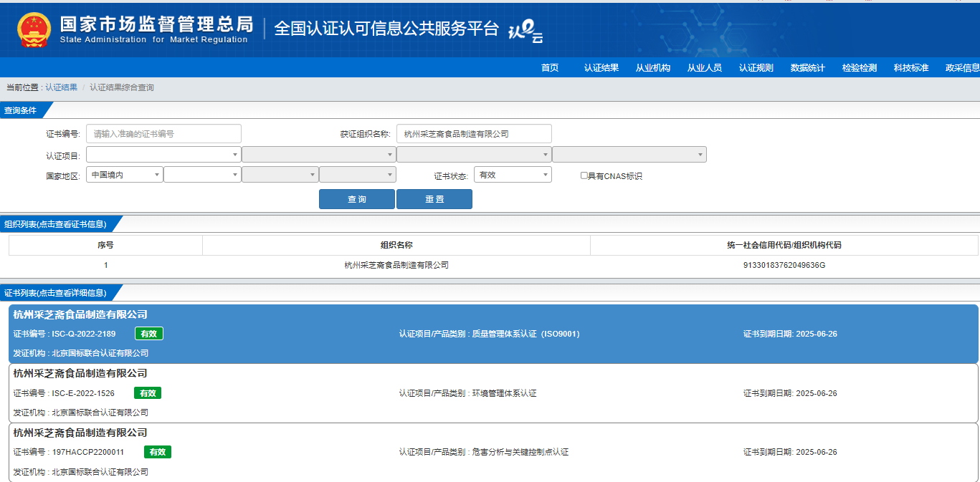980x482 pixels.
Task: Open the province dropdown next to 中国境内
Action: click(x=202, y=175)
